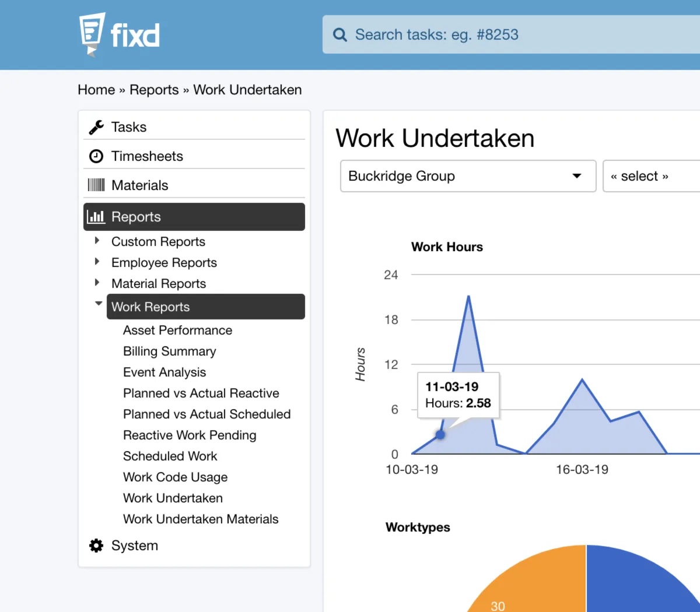Open the Timesheets menu item
The width and height of the screenshot is (700, 612).
[194, 156]
